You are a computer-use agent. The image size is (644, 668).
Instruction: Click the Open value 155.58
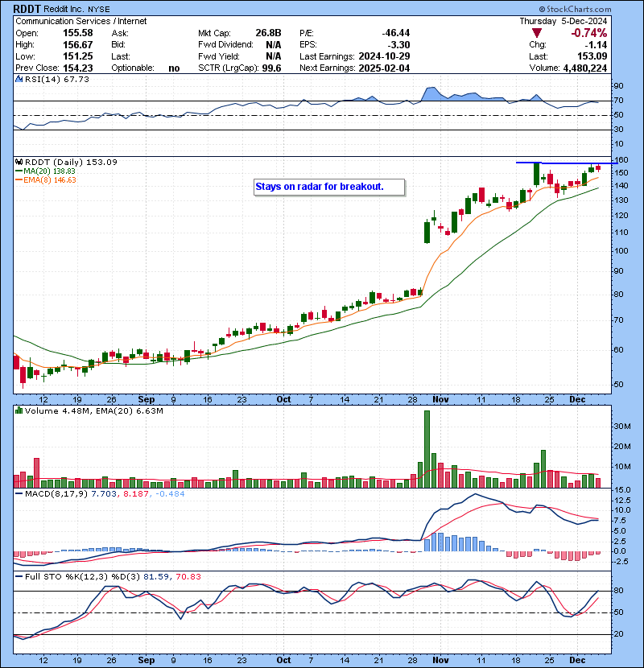[x=77, y=33]
